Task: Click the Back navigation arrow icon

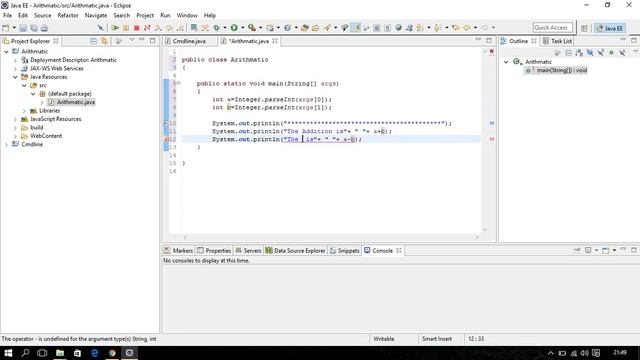Action: pos(467,28)
